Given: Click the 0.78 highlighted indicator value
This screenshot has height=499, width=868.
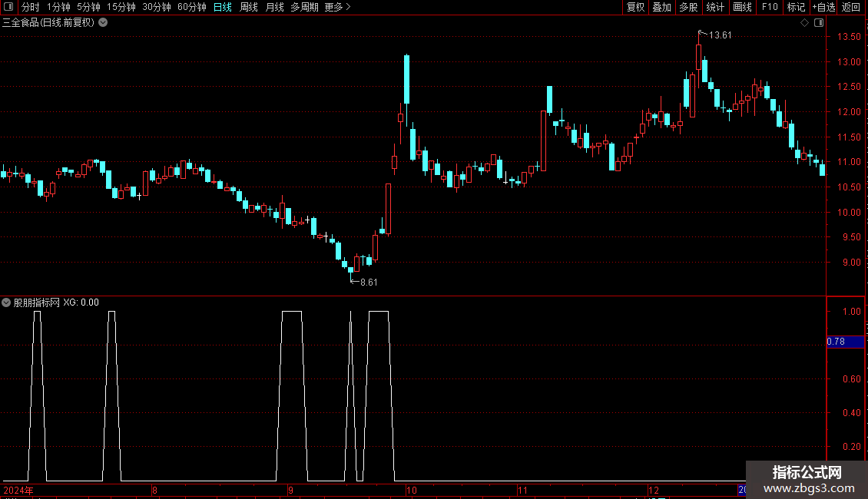Looking at the screenshot, I should click(x=845, y=342).
